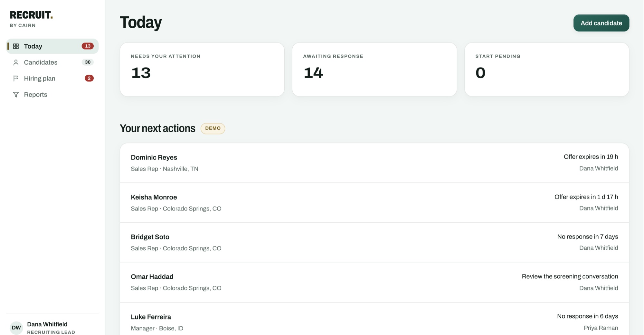Click the red 13 badge on Today

click(x=88, y=46)
